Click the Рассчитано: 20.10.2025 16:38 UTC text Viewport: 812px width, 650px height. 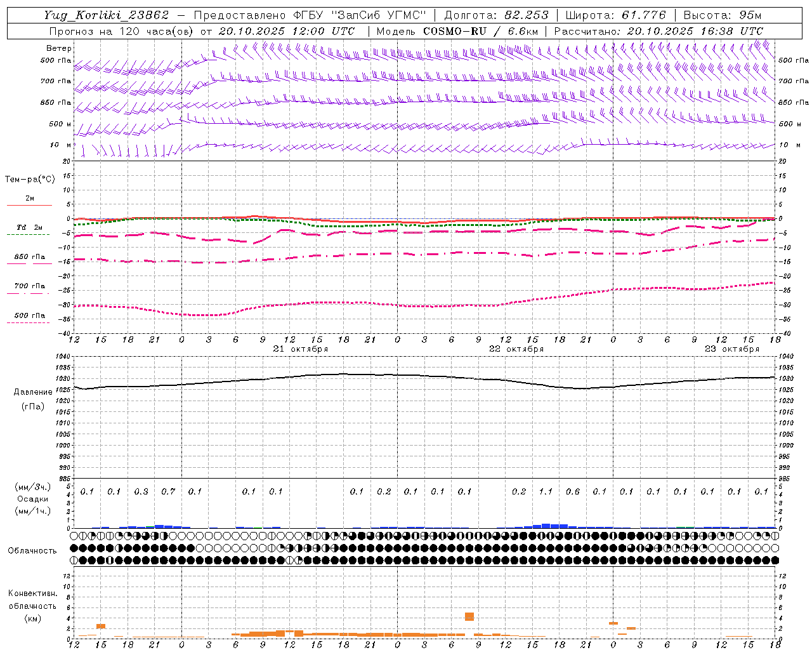tap(658, 31)
